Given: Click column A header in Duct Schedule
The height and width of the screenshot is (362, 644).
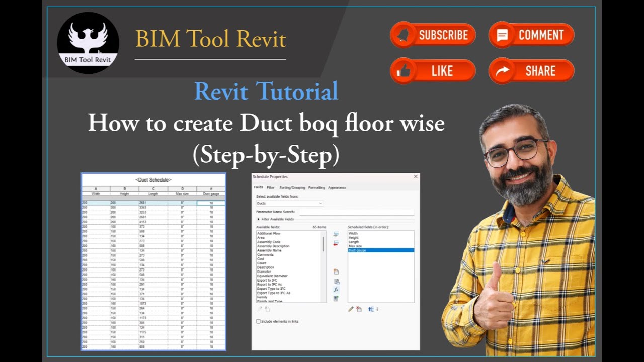Looking at the screenshot, I should tap(96, 189).
